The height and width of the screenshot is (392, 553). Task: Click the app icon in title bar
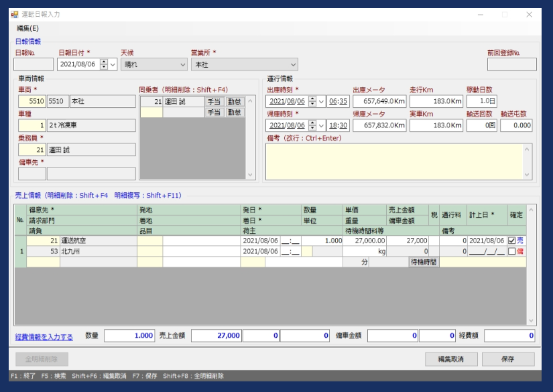click(14, 14)
